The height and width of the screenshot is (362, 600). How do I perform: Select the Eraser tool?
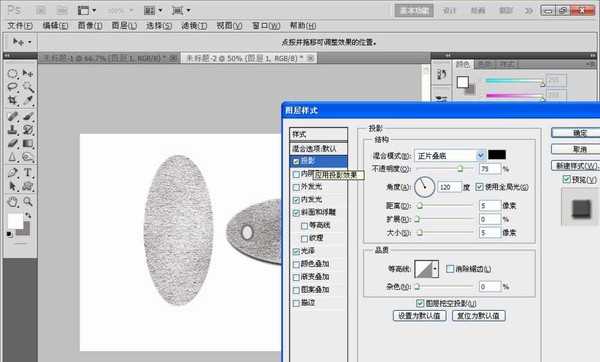(13, 143)
